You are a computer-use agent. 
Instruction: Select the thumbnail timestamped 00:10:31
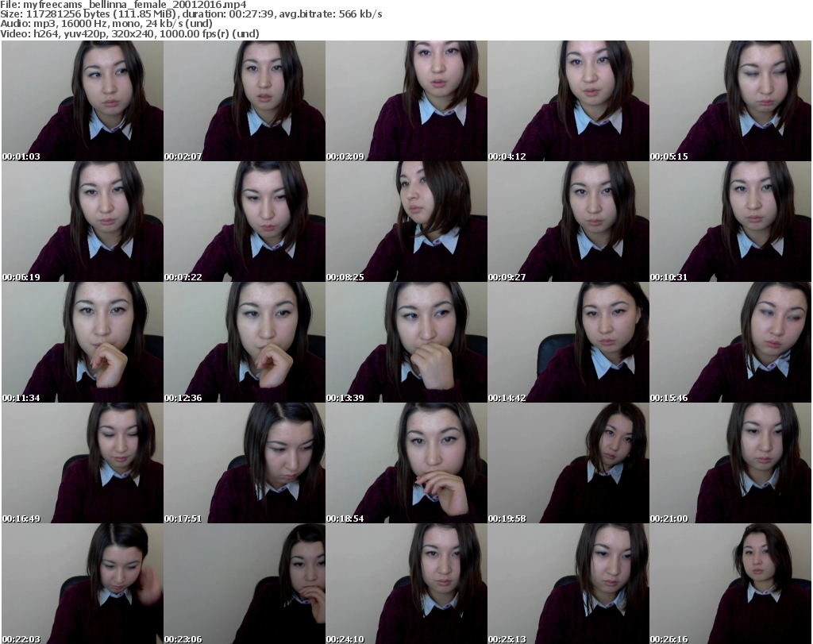[x=730, y=222]
